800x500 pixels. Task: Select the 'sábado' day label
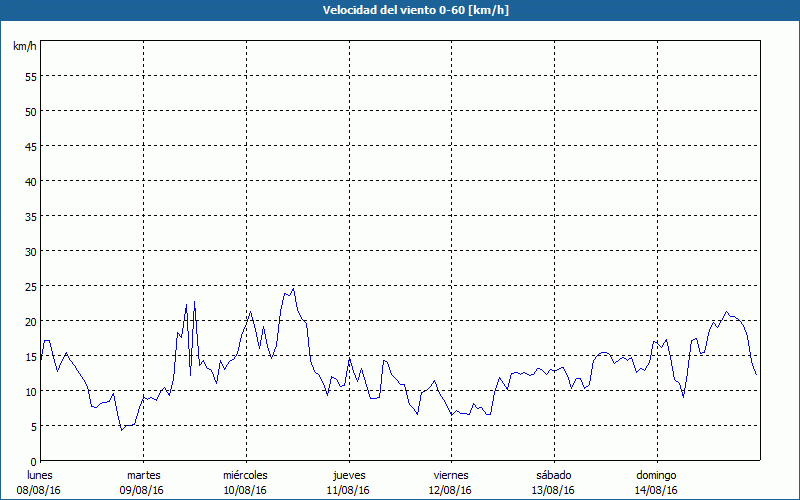tap(553, 475)
